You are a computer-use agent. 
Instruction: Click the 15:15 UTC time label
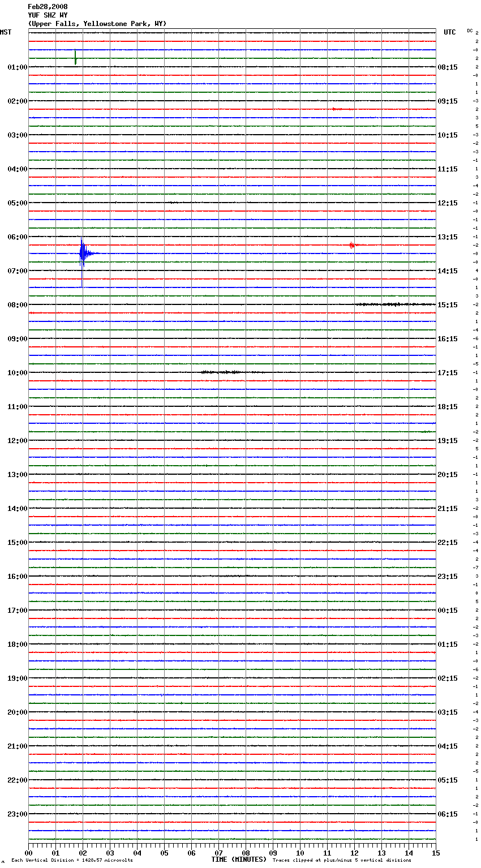tap(448, 305)
